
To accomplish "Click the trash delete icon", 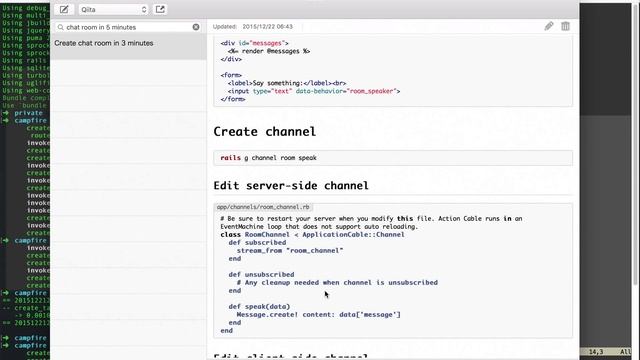I will coord(565,26).
